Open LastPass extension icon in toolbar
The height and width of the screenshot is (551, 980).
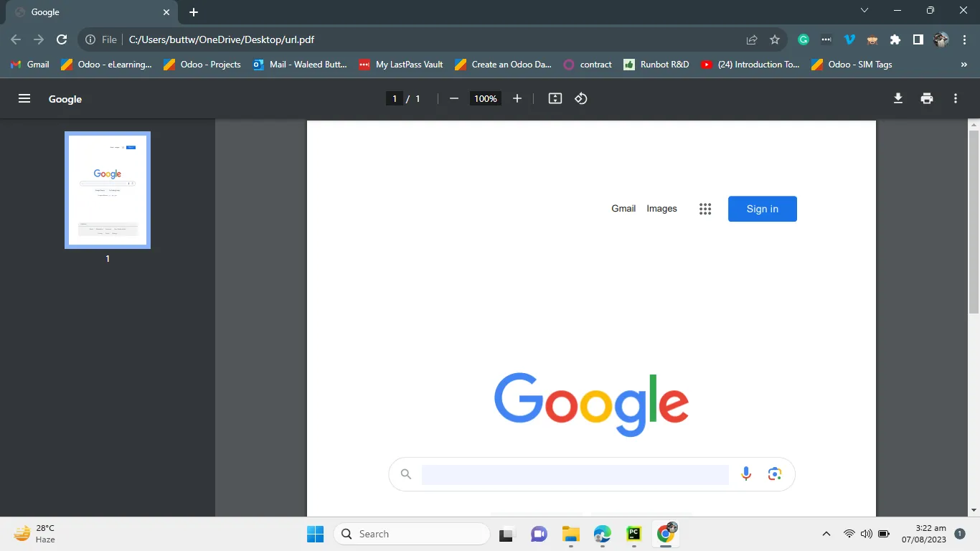(826, 40)
